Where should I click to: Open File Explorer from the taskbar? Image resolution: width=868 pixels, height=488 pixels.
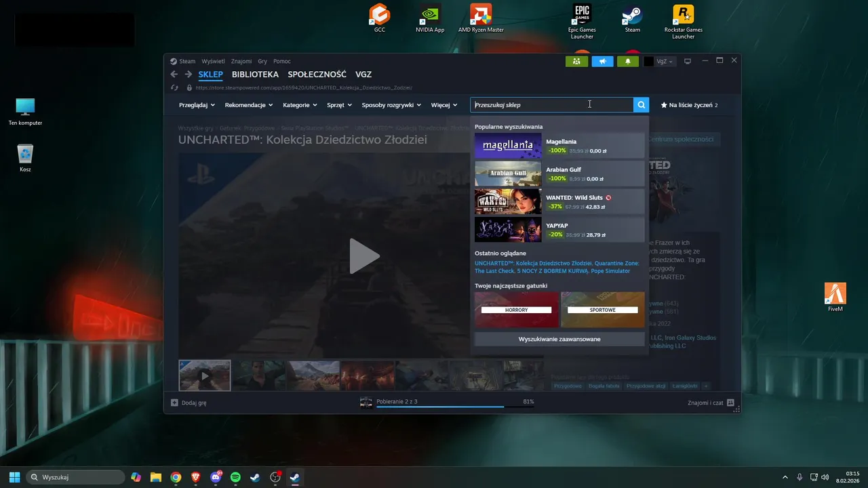click(155, 477)
